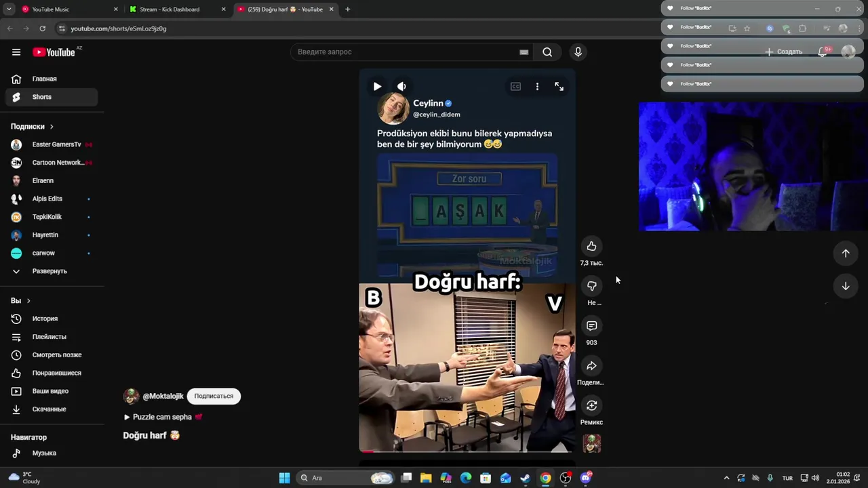Open Ваши видео
868x488 pixels.
[x=52, y=391]
